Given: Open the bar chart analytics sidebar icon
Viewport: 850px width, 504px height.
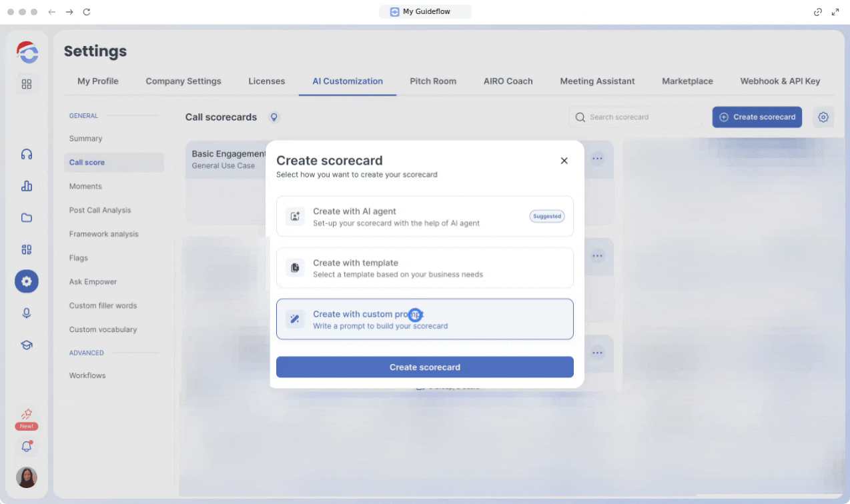Looking at the screenshot, I should point(27,187).
